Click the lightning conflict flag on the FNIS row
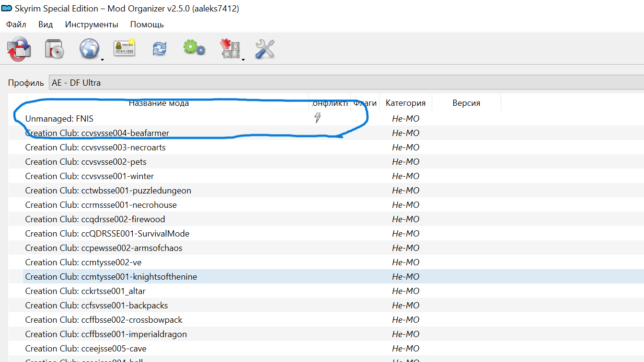644x362 pixels. [x=317, y=118]
